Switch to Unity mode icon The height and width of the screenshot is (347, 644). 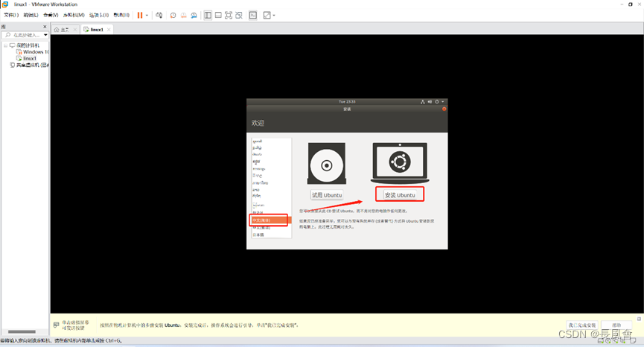click(239, 15)
